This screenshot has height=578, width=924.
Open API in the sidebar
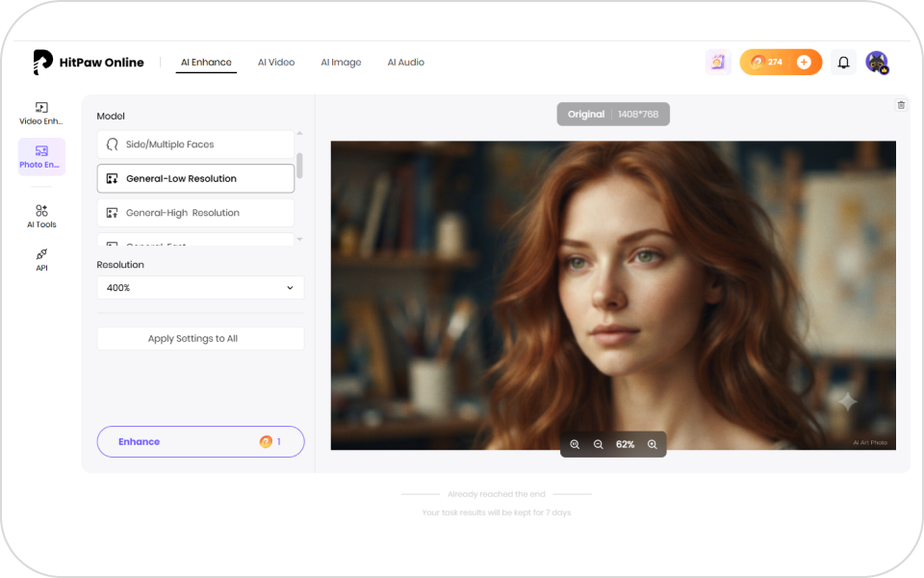(41, 260)
